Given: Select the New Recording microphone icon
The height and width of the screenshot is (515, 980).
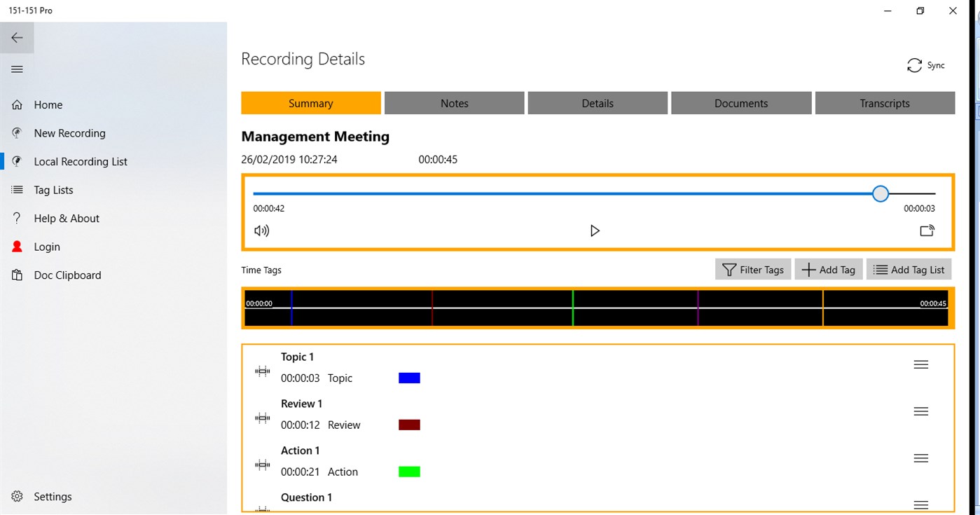Looking at the screenshot, I should (x=16, y=132).
